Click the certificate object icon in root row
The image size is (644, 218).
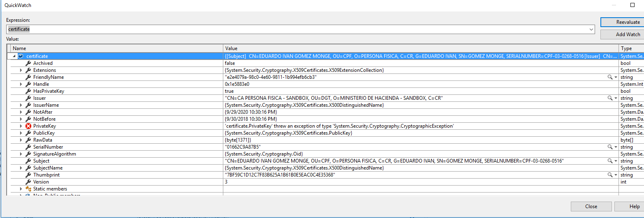[21, 56]
